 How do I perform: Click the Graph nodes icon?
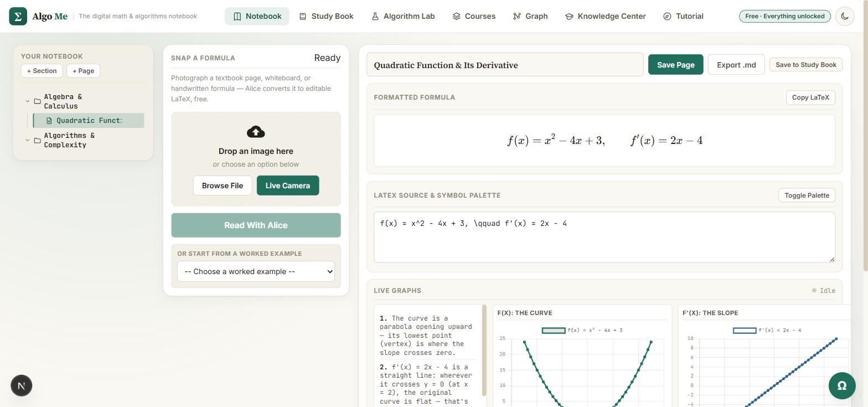pyautogui.click(x=517, y=16)
